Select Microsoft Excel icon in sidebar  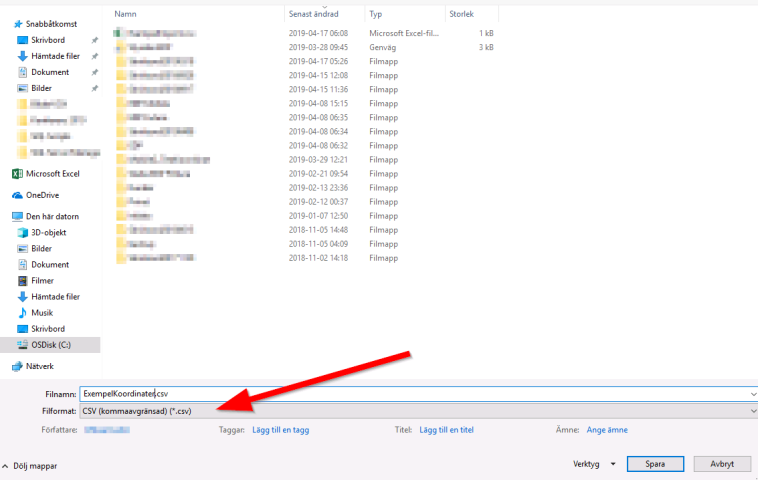tap(17, 174)
